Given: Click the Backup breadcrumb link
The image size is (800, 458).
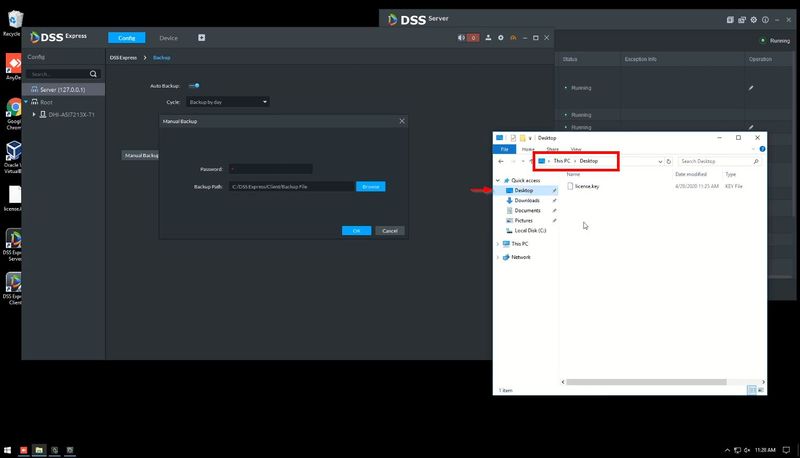Looking at the screenshot, I should (x=162, y=58).
